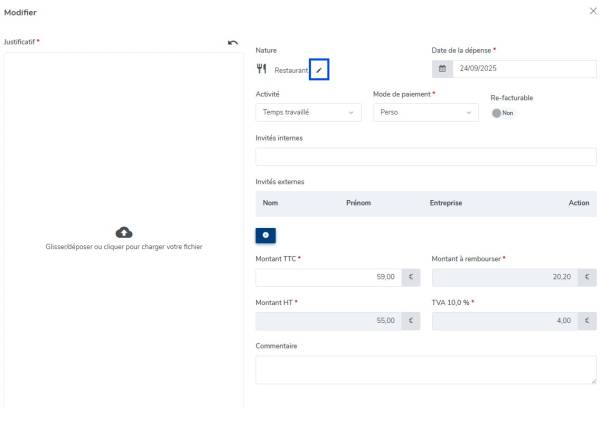Click the pencil icon next to Restaurant

[x=319, y=70]
